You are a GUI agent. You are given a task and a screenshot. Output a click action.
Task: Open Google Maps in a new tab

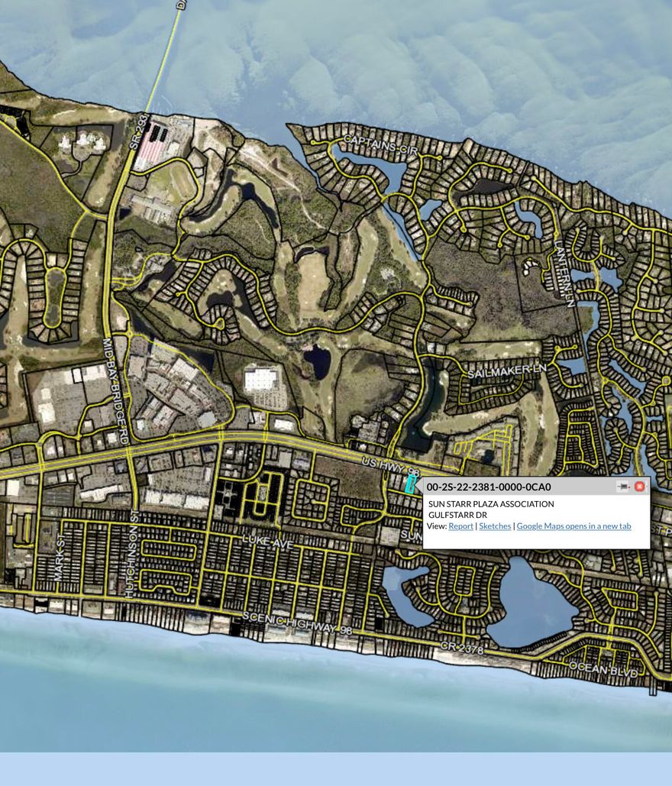click(573, 526)
